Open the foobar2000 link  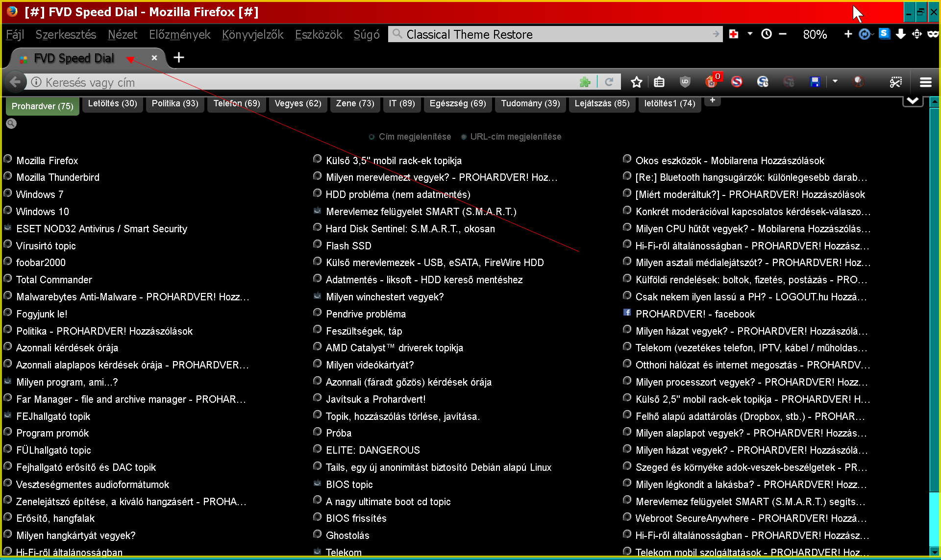pyautogui.click(x=41, y=263)
